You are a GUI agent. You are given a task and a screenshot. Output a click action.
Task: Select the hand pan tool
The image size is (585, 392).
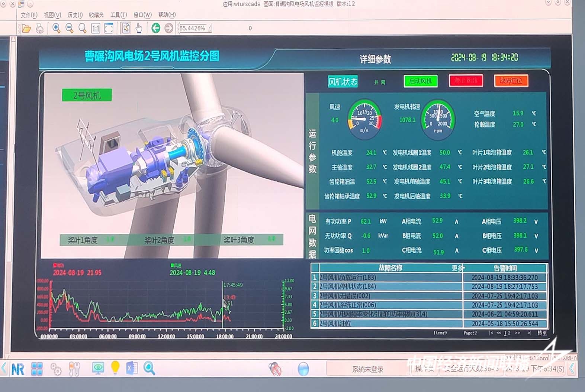click(x=139, y=28)
